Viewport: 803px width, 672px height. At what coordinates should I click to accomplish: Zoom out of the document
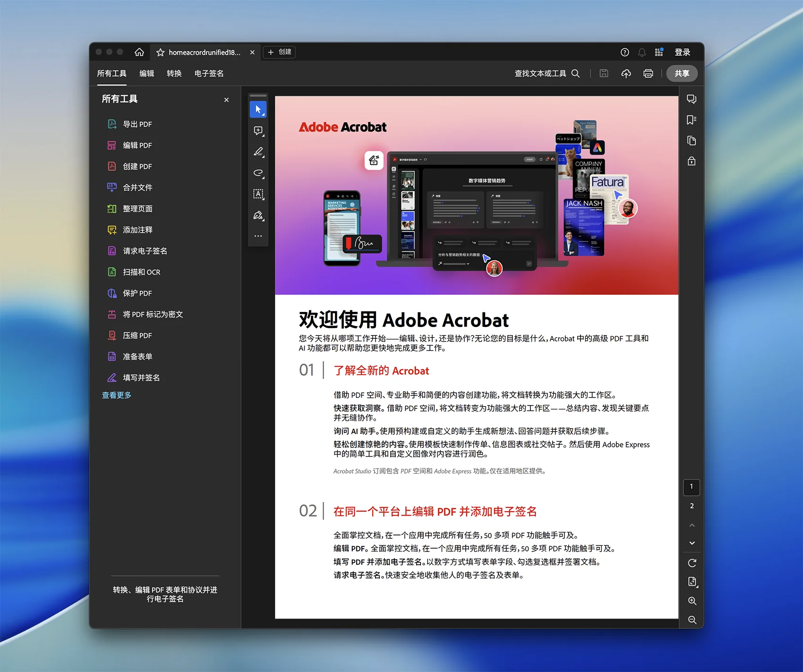click(x=692, y=620)
